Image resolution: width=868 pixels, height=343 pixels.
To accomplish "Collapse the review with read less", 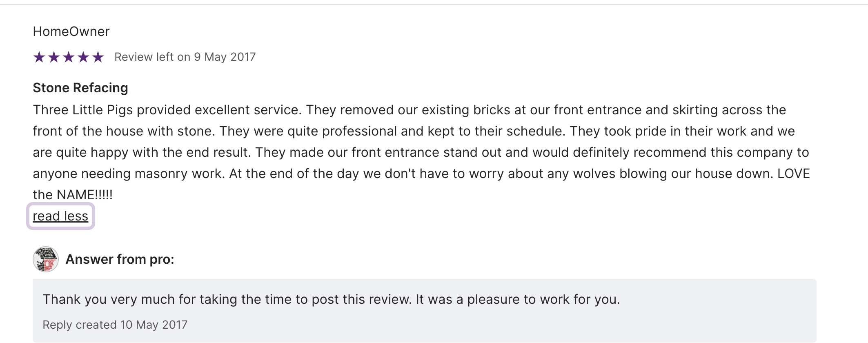I will pos(60,216).
